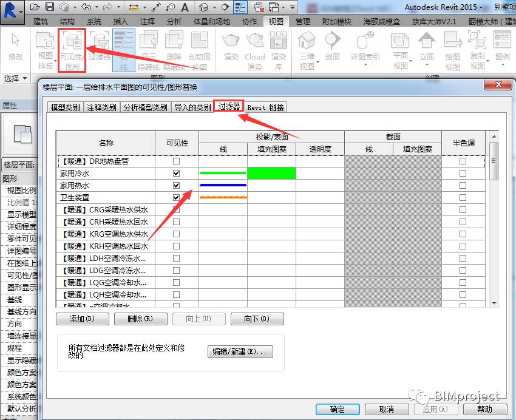The width and height of the screenshot is (516, 420).
Task: Click 确定 to confirm the dialog
Action: 338,409
